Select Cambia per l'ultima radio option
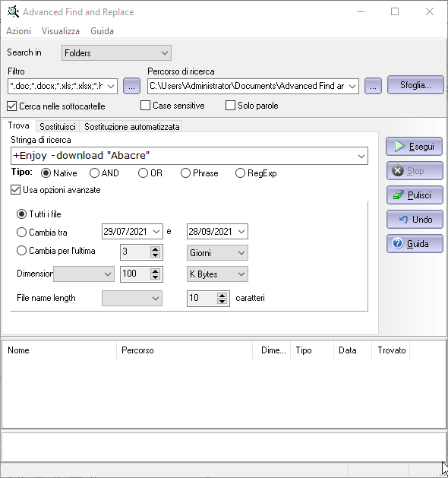The height and width of the screenshot is (478, 448). [21, 251]
